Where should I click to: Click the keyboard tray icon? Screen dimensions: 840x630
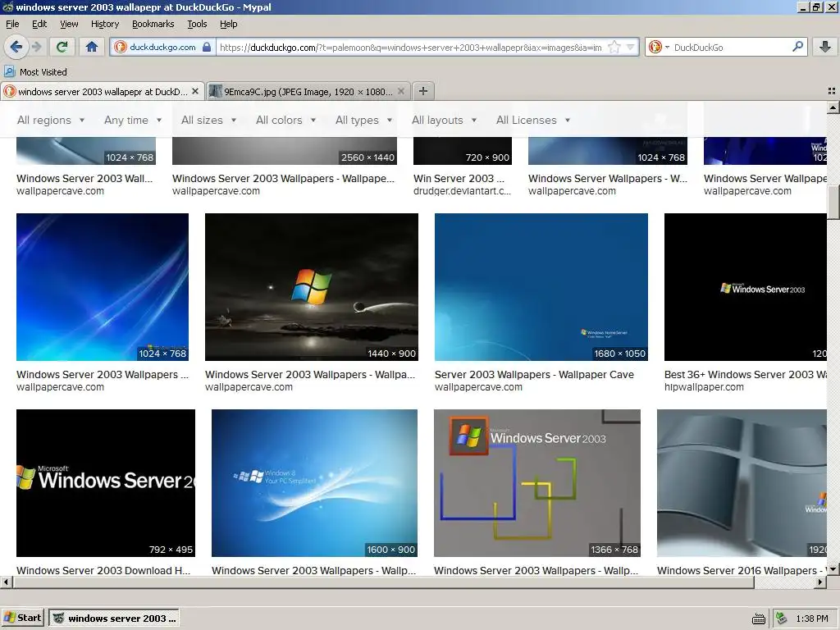[759, 619]
